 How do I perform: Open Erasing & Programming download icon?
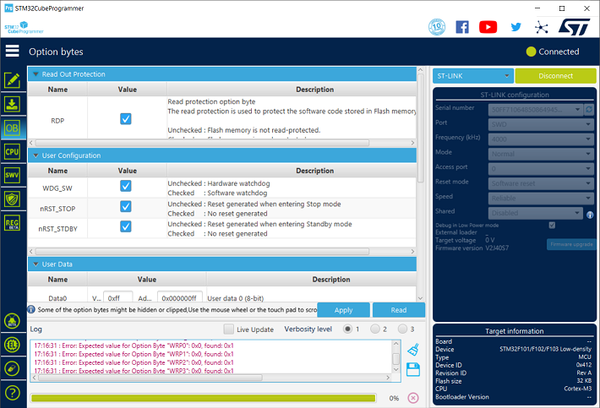pyautogui.click(x=12, y=104)
